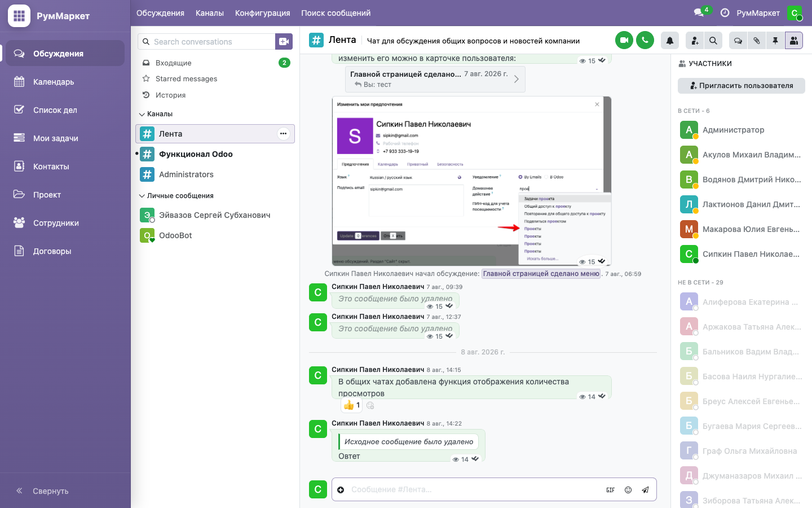
Task: Send the message with the paper plane icon
Action: click(x=645, y=490)
